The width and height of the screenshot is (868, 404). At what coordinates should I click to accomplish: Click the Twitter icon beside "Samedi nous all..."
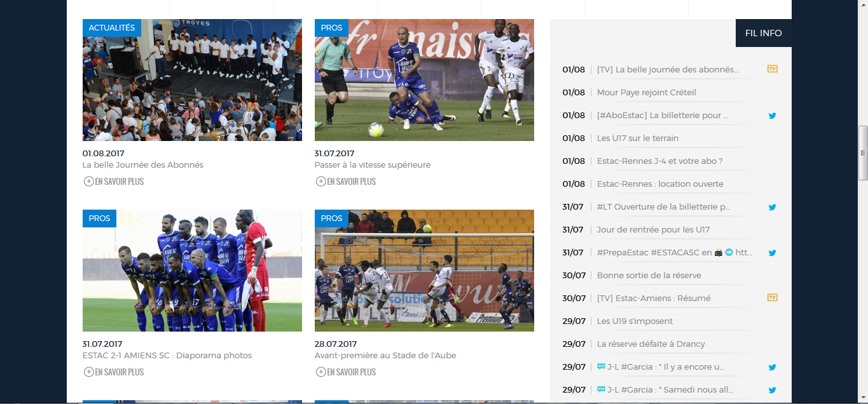[x=772, y=390]
